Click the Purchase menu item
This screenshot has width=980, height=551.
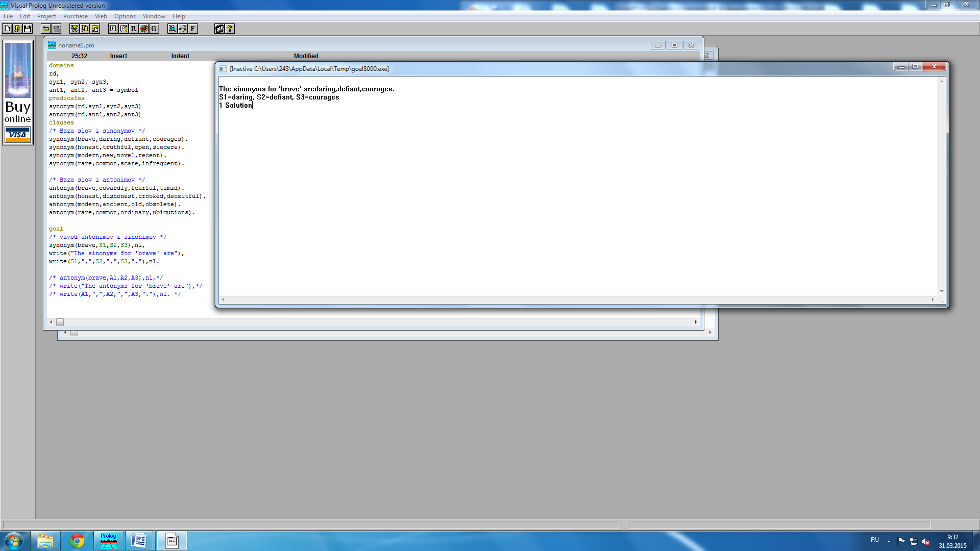click(x=75, y=16)
